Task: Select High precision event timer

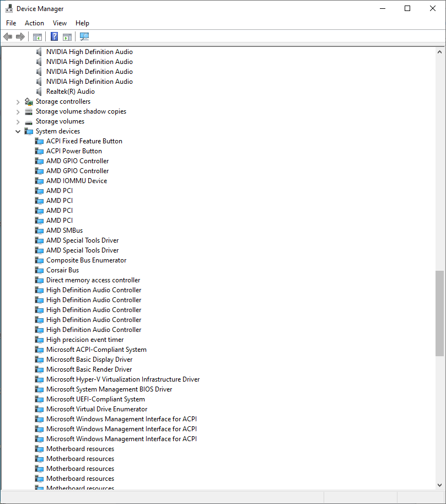Action: coord(85,340)
